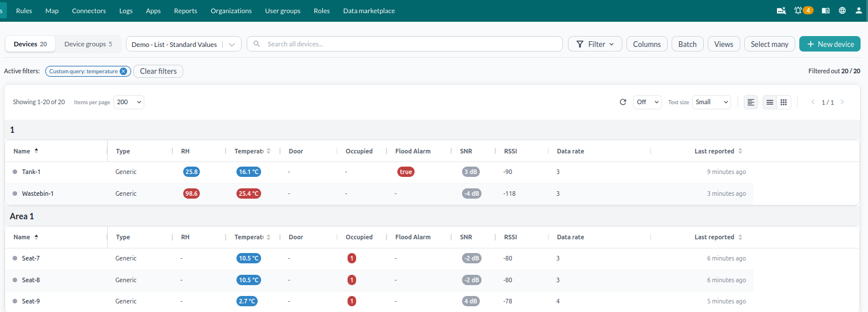Open the Filter dropdown
The height and width of the screenshot is (312, 868).
click(595, 44)
